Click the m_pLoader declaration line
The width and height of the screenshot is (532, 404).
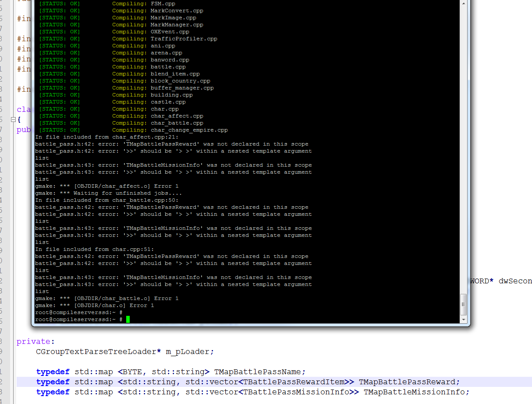[x=125, y=351]
